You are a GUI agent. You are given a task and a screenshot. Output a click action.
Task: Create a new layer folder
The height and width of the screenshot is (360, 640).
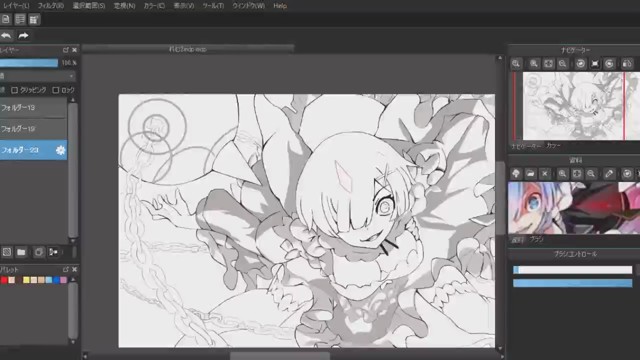[x=21, y=252]
